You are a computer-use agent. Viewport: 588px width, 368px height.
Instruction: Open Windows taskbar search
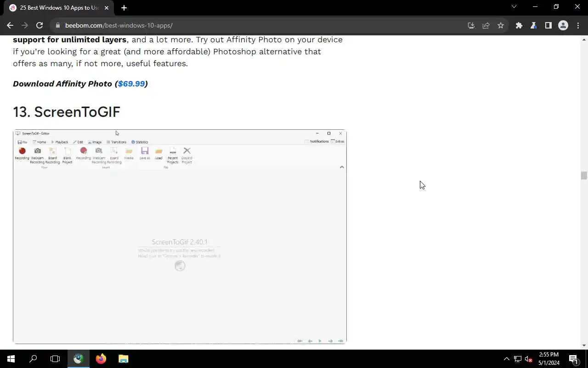coord(33,359)
